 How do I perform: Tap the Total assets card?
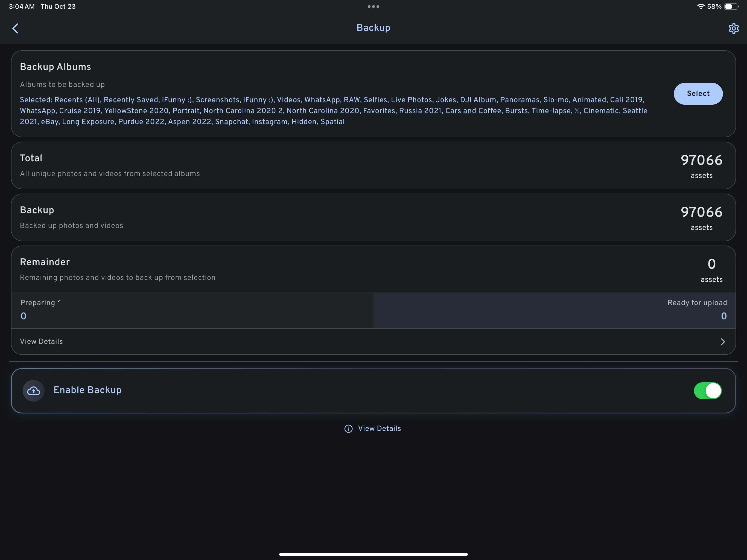click(373, 165)
